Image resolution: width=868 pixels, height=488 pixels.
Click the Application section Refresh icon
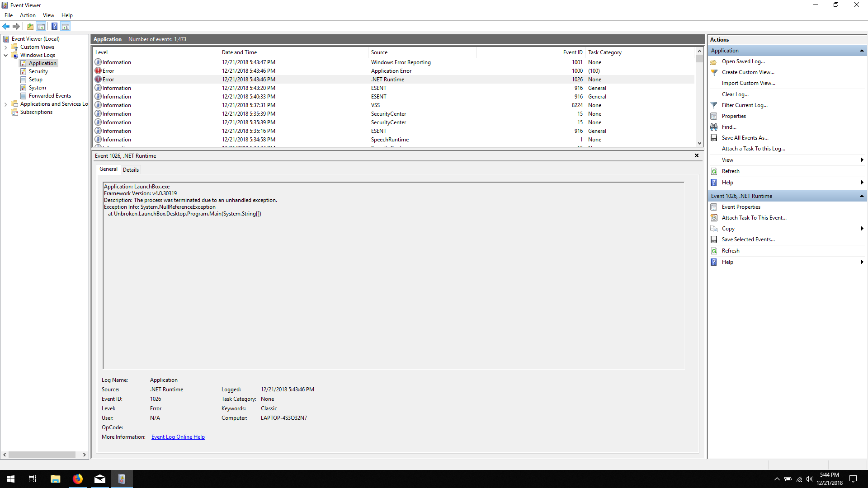(714, 171)
